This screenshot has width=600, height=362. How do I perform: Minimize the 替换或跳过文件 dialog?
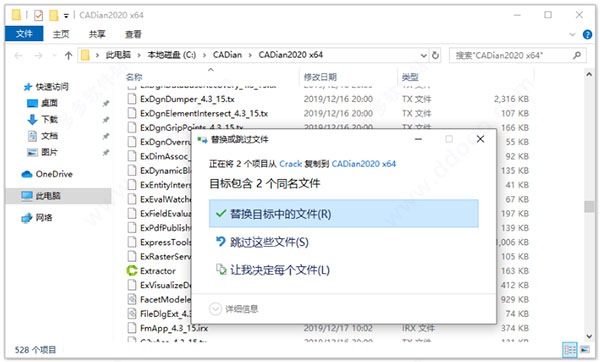pos(418,139)
